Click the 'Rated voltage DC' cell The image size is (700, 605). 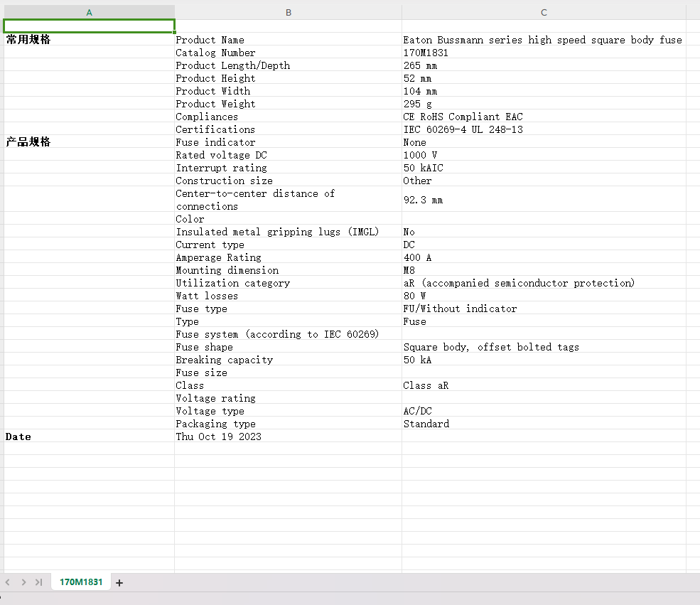289,155
